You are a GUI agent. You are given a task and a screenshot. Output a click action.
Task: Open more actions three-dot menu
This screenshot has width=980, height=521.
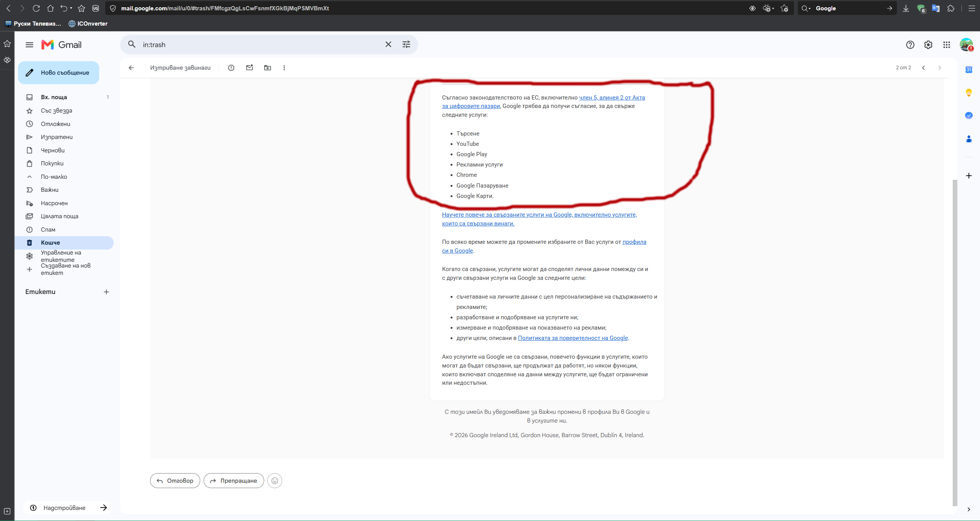point(284,68)
